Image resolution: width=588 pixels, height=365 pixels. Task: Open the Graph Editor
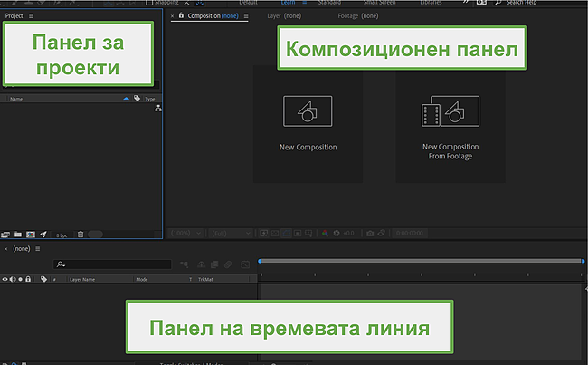point(245,264)
